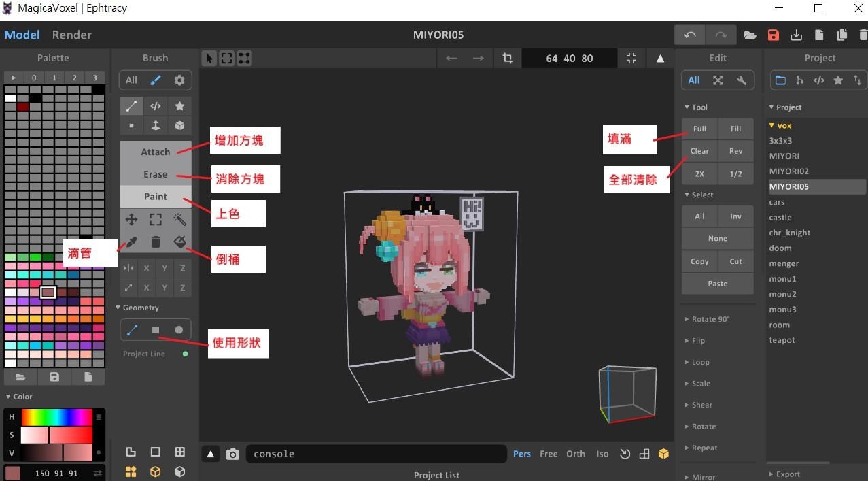Duplicate the model with copy pages icon
Image resolution: width=868 pixels, height=481 pixels.
tap(841, 35)
